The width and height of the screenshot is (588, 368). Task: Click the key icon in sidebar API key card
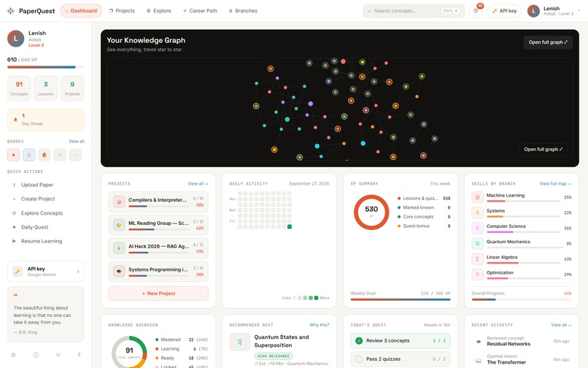coord(18,271)
